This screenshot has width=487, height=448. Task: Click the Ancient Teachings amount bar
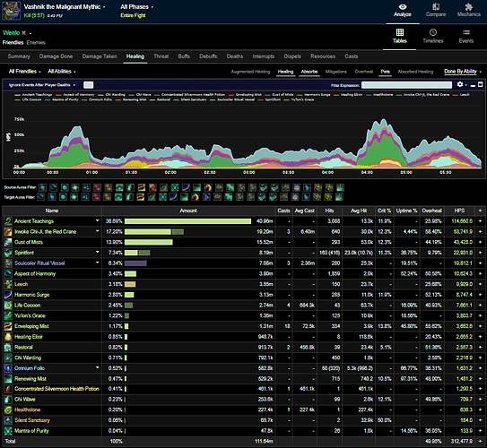pos(187,221)
